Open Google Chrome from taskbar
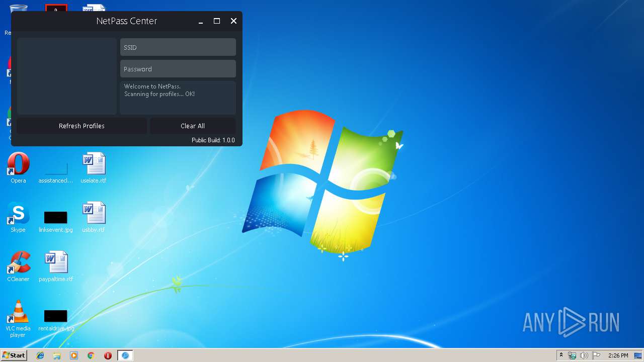 [91, 355]
